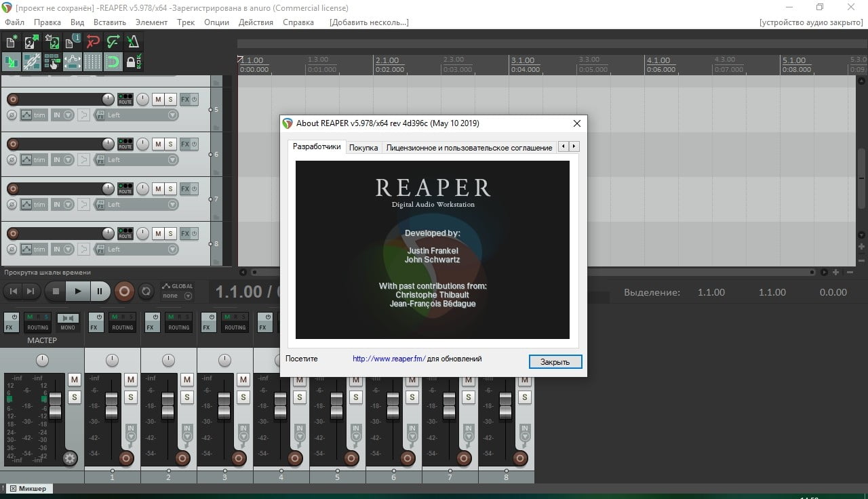Click the 3.1.00 marker on the timeline ruler
This screenshot has width=868, height=499.
tap(523, 60)
